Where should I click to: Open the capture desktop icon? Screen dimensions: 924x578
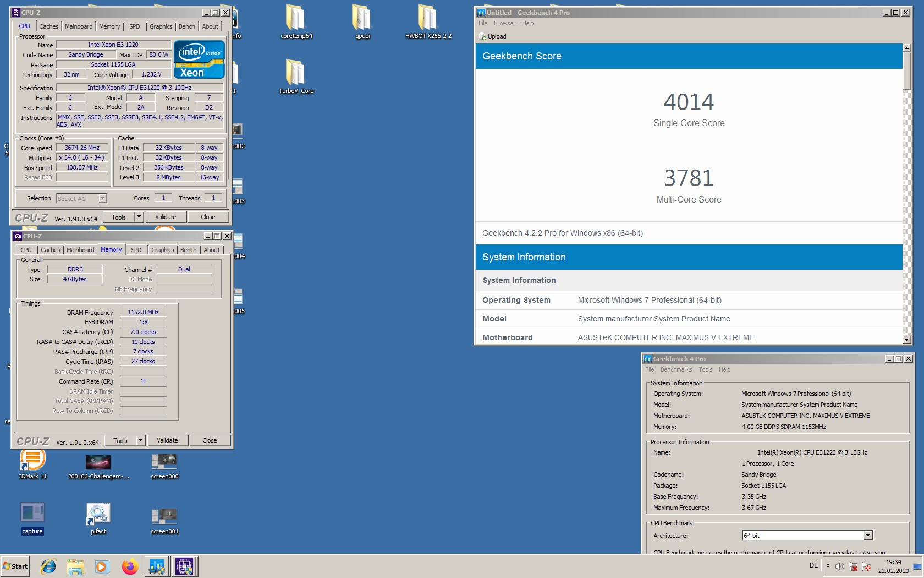[x=32, y=519]
